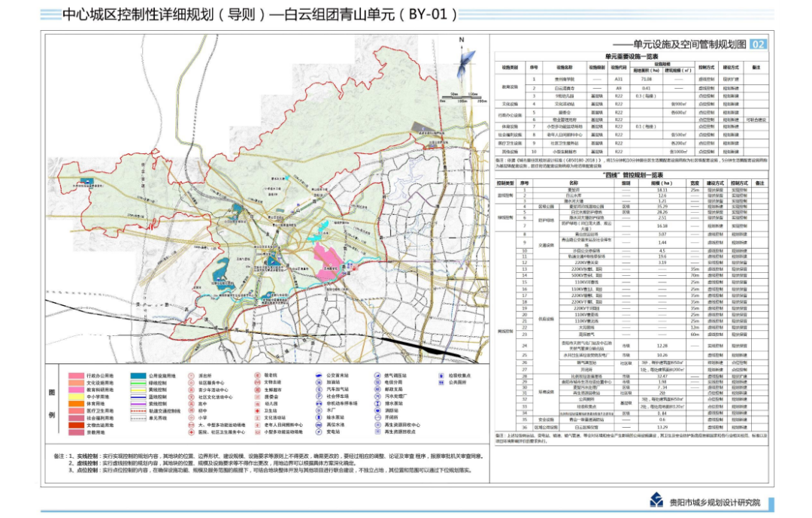Click the 白云清真寺 table cell
The height and width of the screenshot is (518, 812).
click(x=565, y=88)
